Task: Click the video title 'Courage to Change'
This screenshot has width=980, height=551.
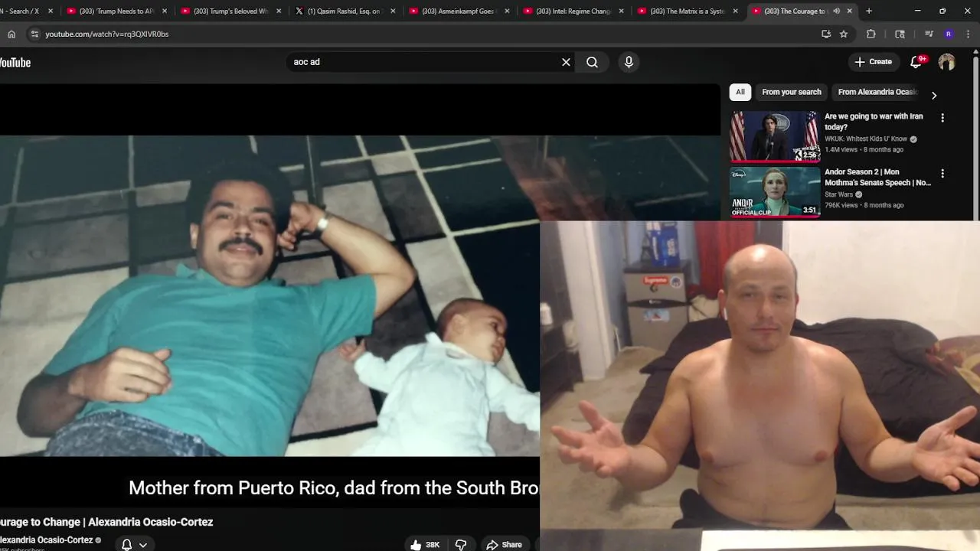Action: pyautogui.click(x=106, y=522)
